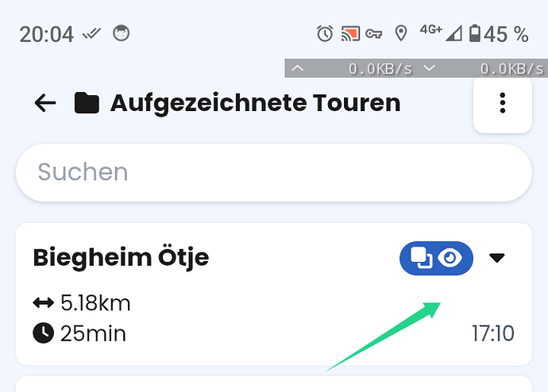The height and width of the screenshot is (392, 548).
Task: Collapse the upload speed chevron in overlay
Action: coord(297,68)
